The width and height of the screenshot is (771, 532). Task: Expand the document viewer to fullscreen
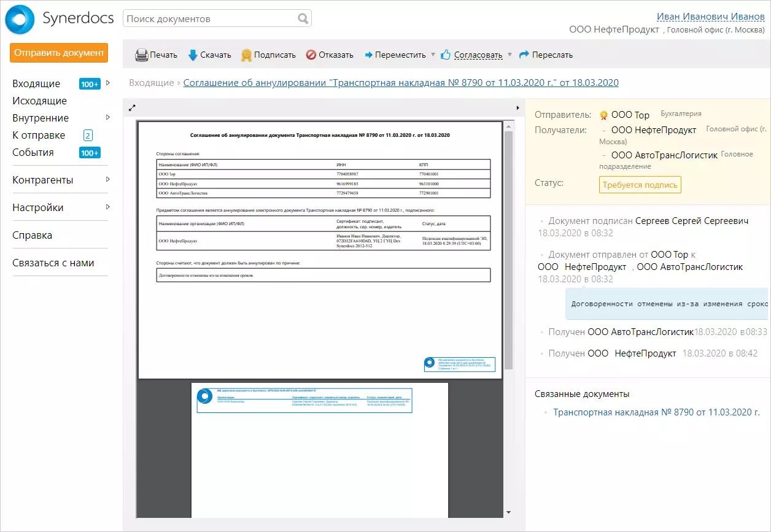tap(131, 107)
